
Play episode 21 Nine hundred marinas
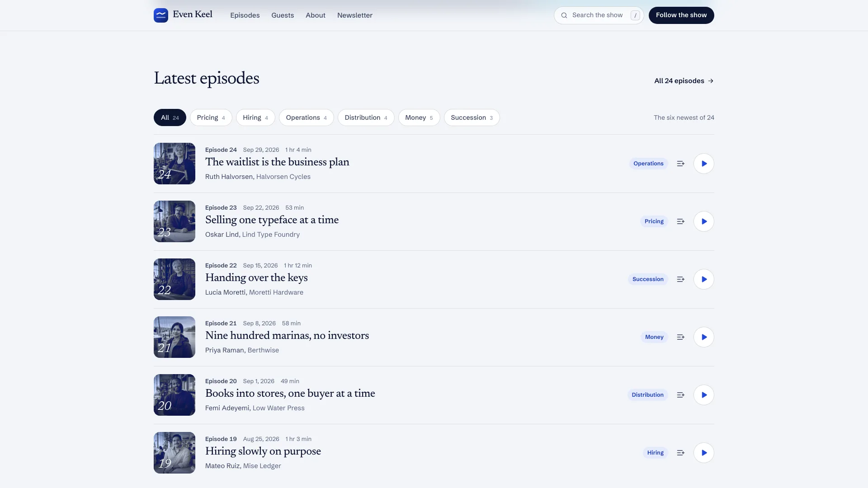coord(704,337)
